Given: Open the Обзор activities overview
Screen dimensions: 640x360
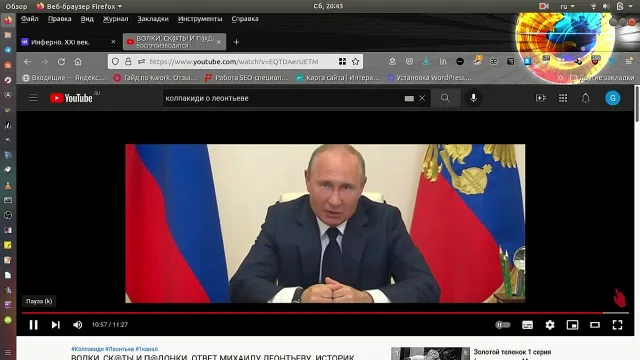Looking at the screenshot, I should 16,6.
